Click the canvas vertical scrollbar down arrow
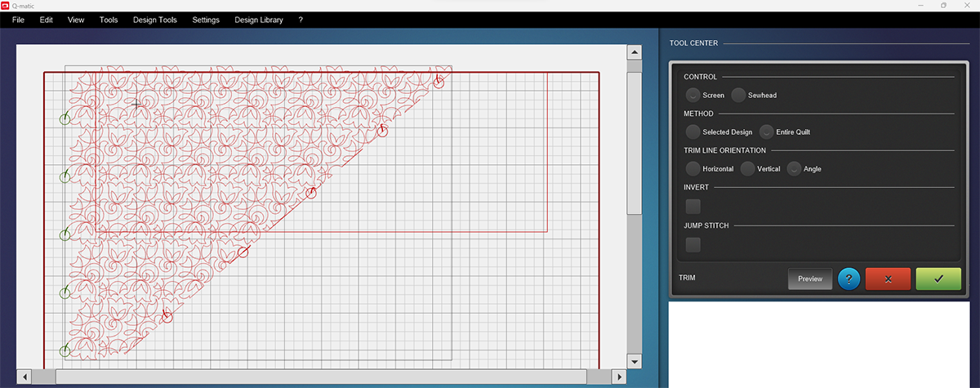This screenshot has height=388, width=980. pyautogui.click(x=634, y=361)
